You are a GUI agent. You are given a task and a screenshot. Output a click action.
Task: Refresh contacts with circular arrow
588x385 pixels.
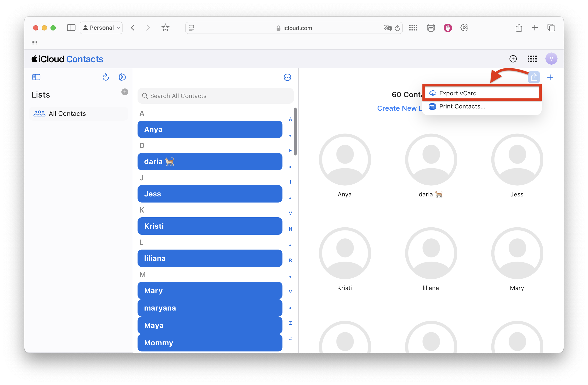point(106,77)
